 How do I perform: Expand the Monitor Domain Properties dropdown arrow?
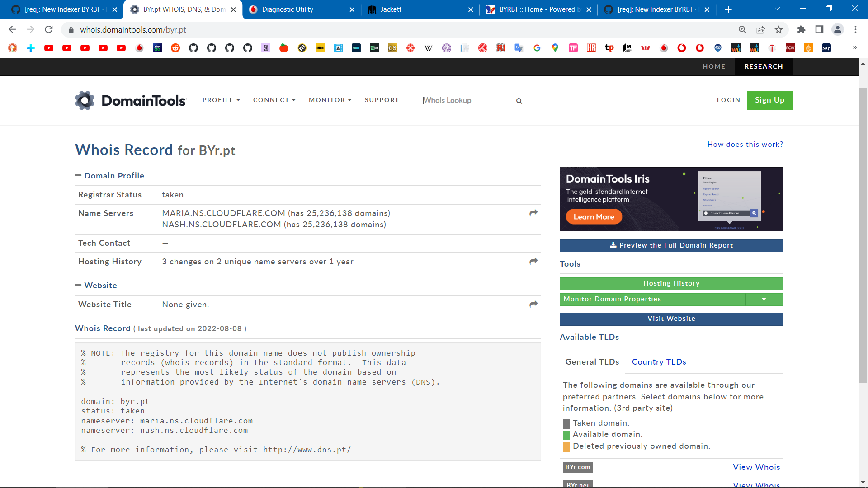coord(764,299)
